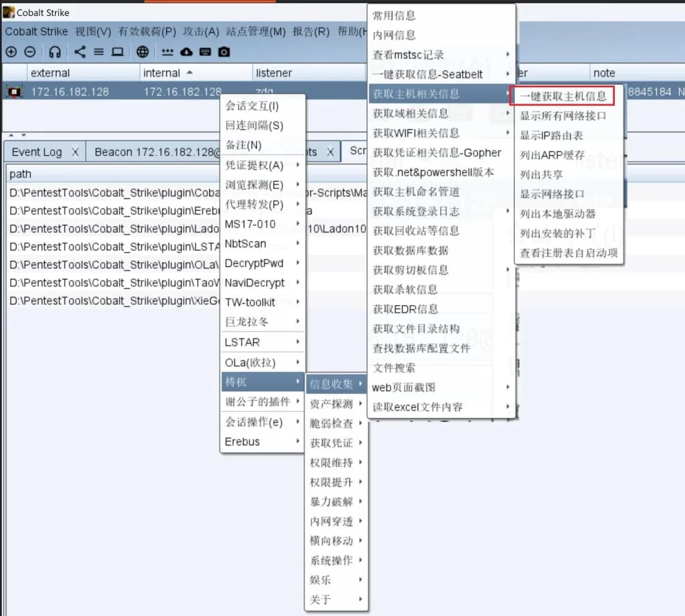Select 显示IP路由表 menu entry
Image resolution: width=685 pixels, height=616 pixels.
click(569, 135)
